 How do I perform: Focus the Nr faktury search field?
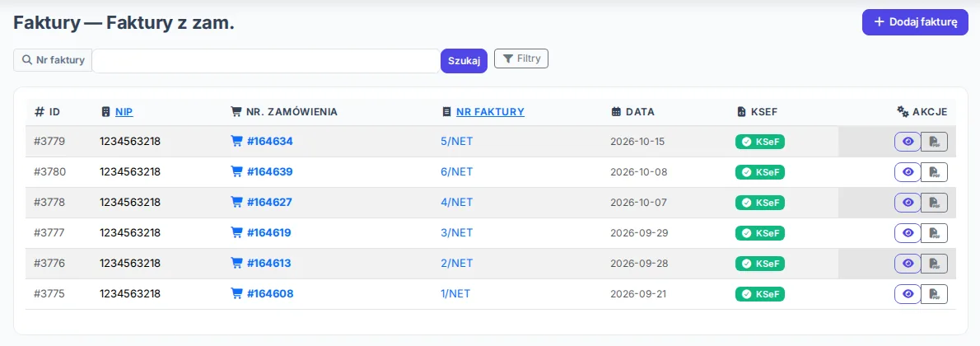[266, 61]
